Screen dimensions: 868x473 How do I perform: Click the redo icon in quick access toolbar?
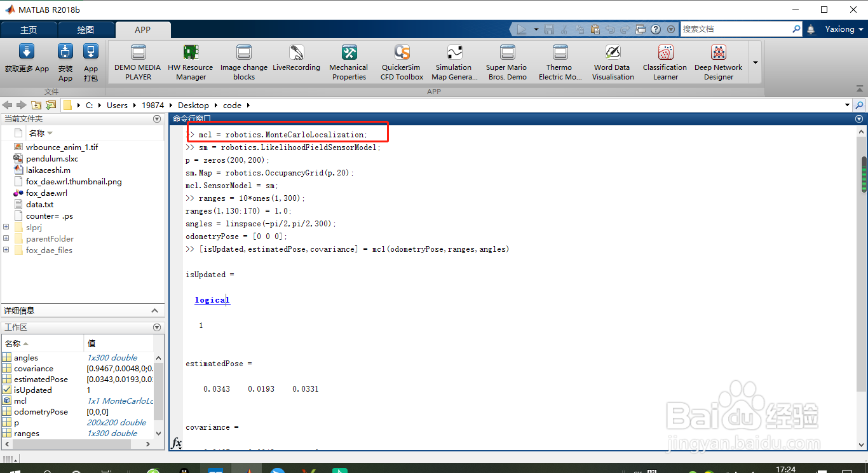[x=625, y=29]
